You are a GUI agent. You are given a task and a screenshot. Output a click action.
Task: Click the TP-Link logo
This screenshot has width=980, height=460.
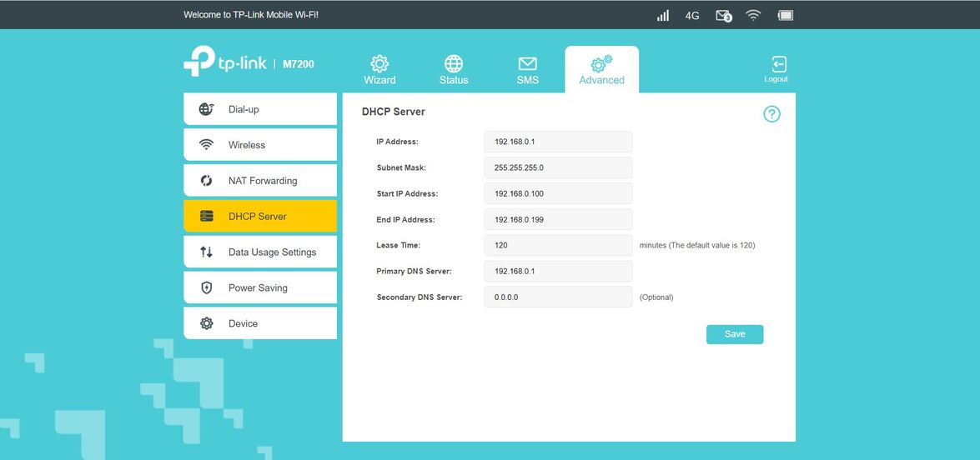click(x=225, y=62)
